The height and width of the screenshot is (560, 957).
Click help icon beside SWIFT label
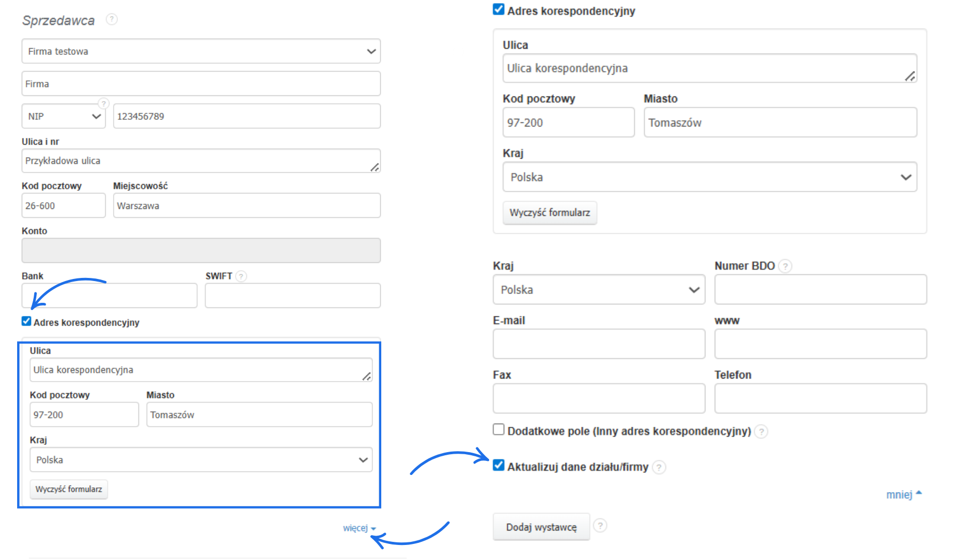241,276
